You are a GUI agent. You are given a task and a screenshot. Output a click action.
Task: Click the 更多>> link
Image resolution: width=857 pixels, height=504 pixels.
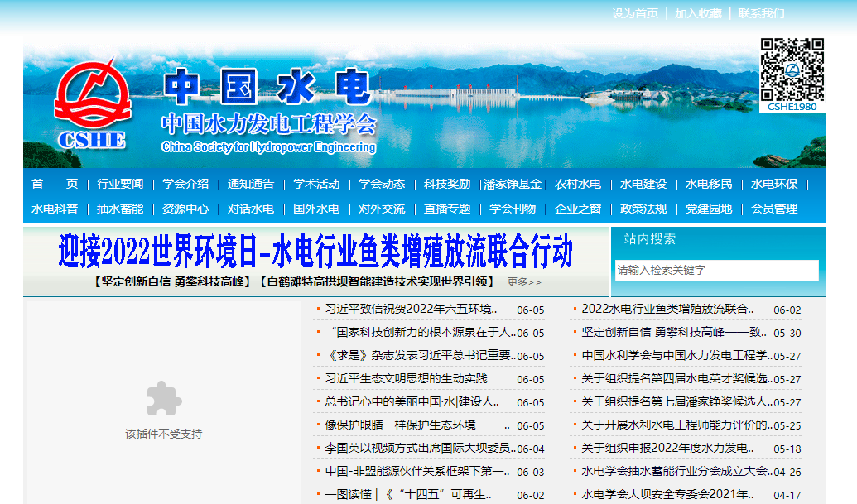pyautogui.click(x=524, y=282)
